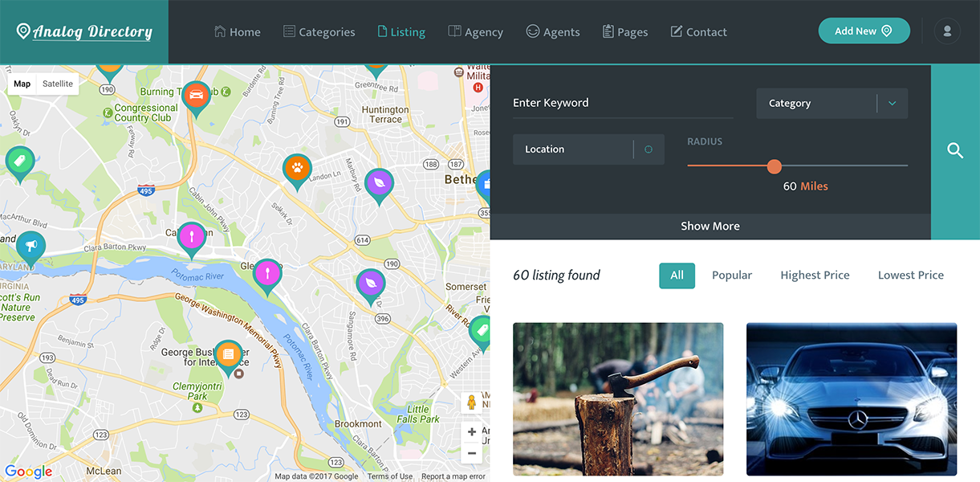The image size is (980, 482).
Task: Click the red car map marker
Action: (x=196, y=98)
